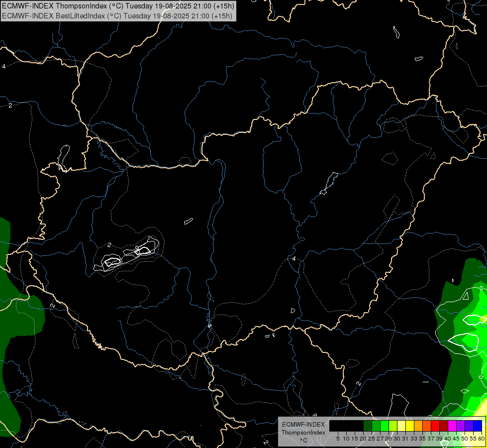This screenshot has height=448, width=487.
Task: Click the pale yellow 30-31 legend swatch
Action: (401, 426)
